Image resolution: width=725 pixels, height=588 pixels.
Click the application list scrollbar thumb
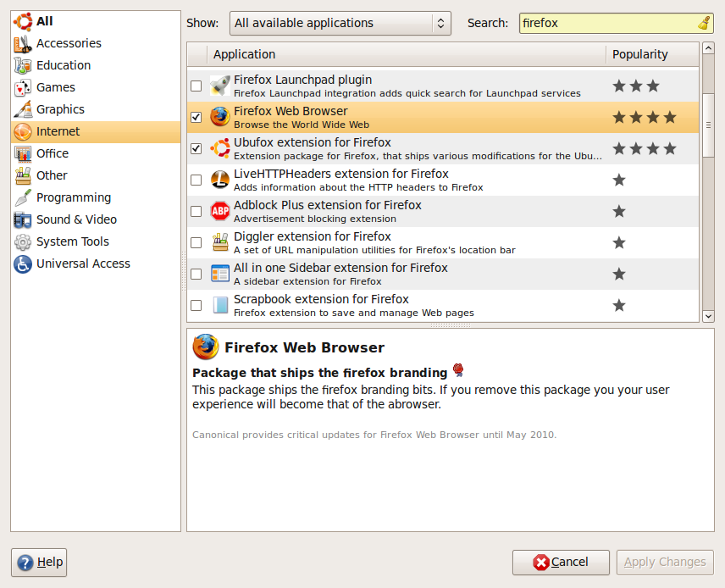click(708, 125)
